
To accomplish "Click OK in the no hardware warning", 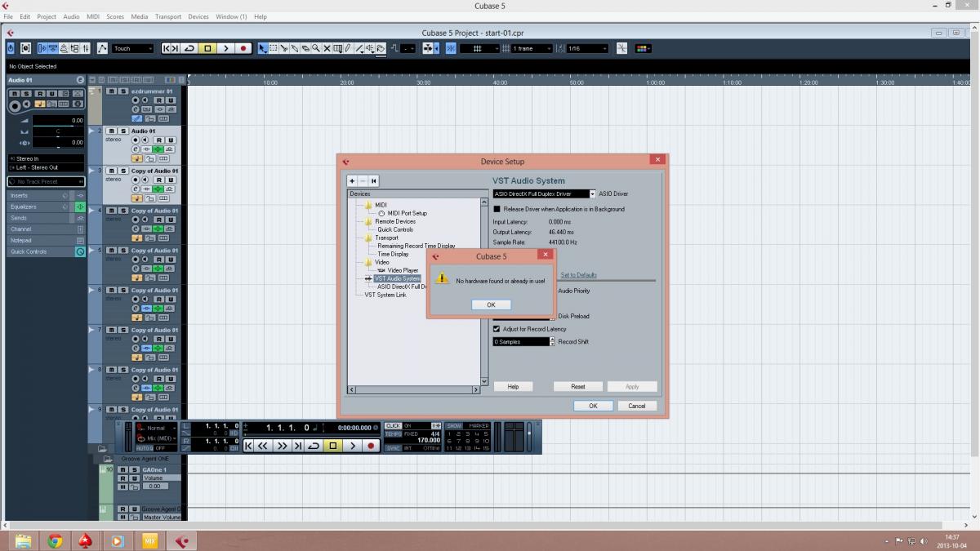I will coord(491,304).
